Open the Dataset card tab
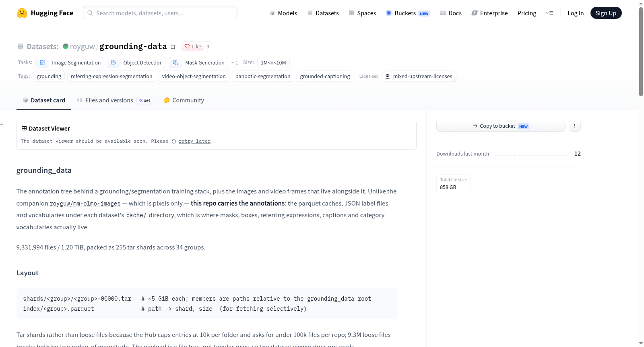The width and height of the screenshot is (644, 347). pyautogui.click(x=44, y=100)
